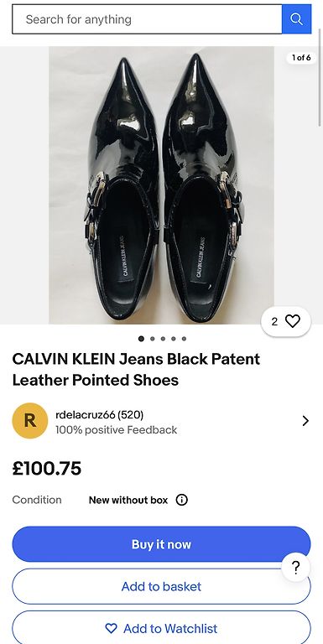Click the yellow R seller avatar

click(x=30, y=421)
